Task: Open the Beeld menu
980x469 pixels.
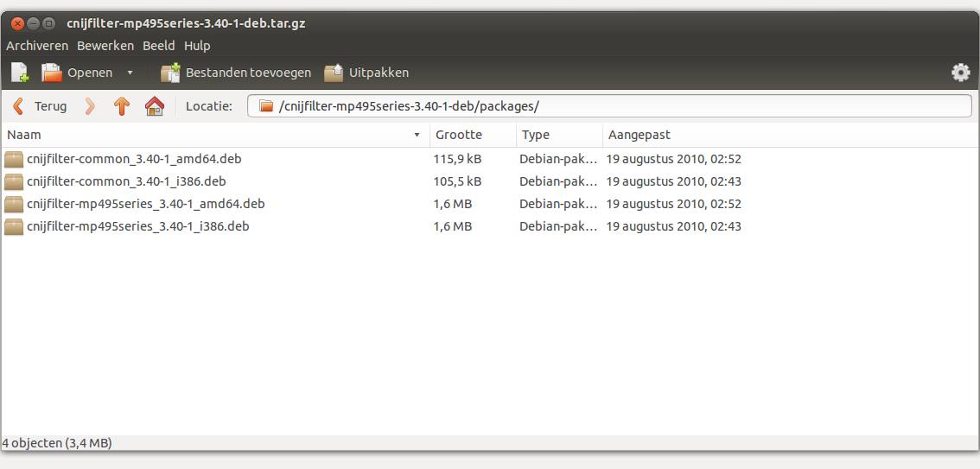Action: [159, 46]
